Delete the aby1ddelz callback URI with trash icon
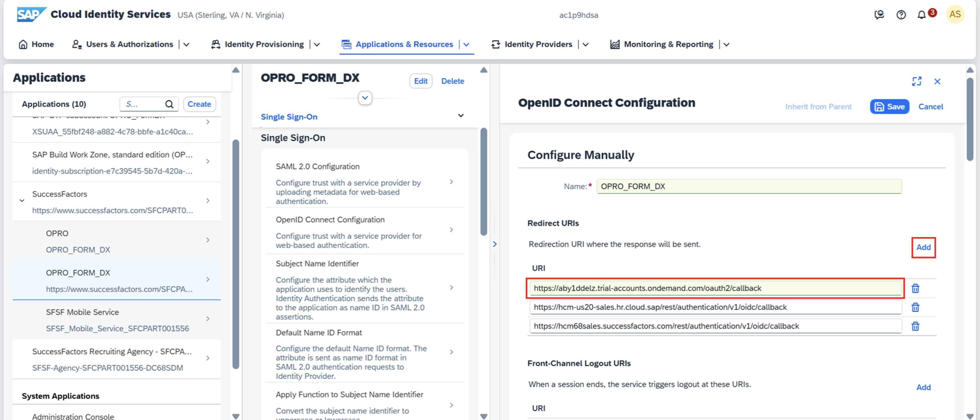This screenshot has width=980, height=420. 915,288
